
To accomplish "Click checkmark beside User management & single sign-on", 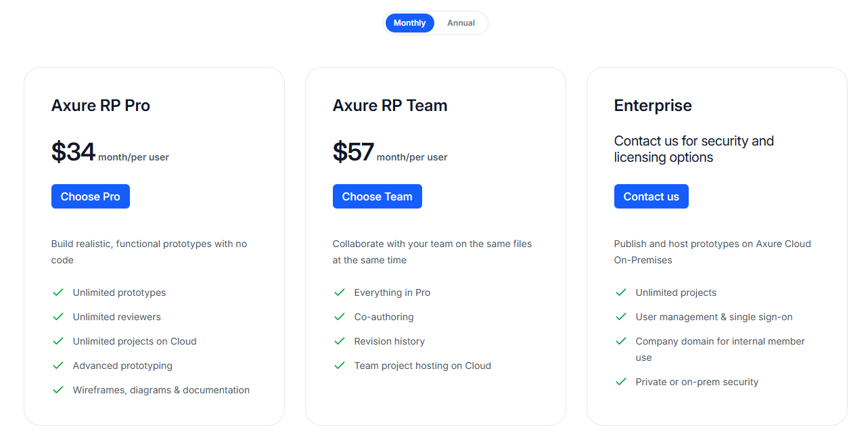I will click(621, 317).
